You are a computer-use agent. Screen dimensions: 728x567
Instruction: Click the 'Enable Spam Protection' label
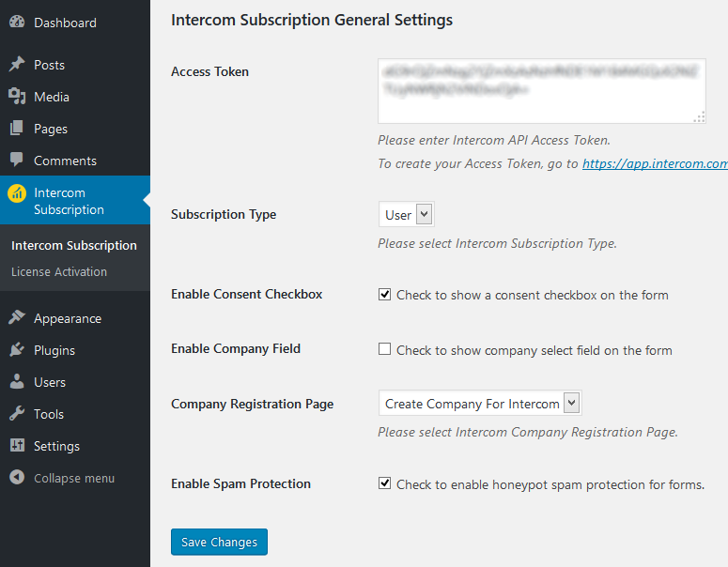pyautogui.click(x=240, y=484)
